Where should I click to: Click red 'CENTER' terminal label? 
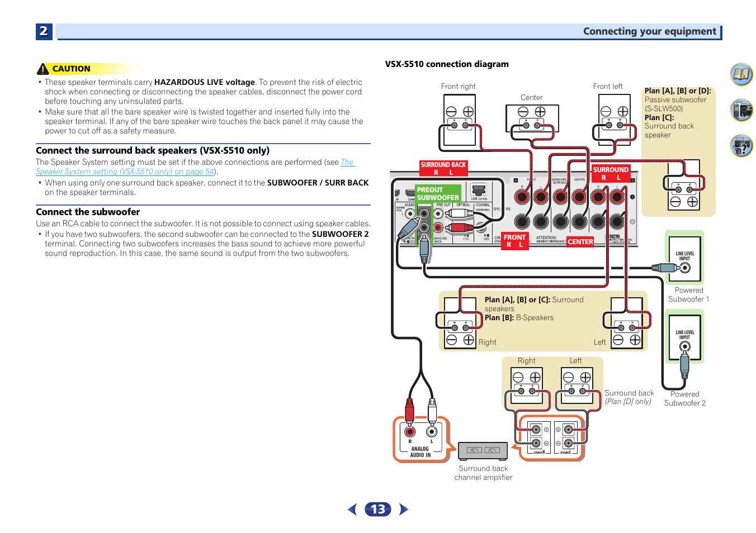pos(580,242)
